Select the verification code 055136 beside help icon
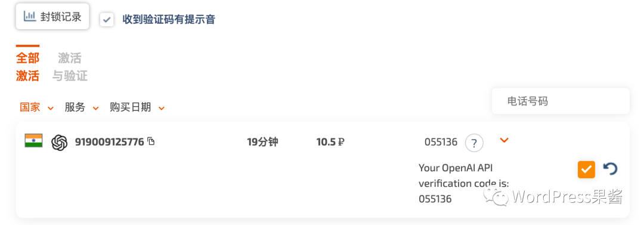 pyautogui.click(x=441, y=143)
